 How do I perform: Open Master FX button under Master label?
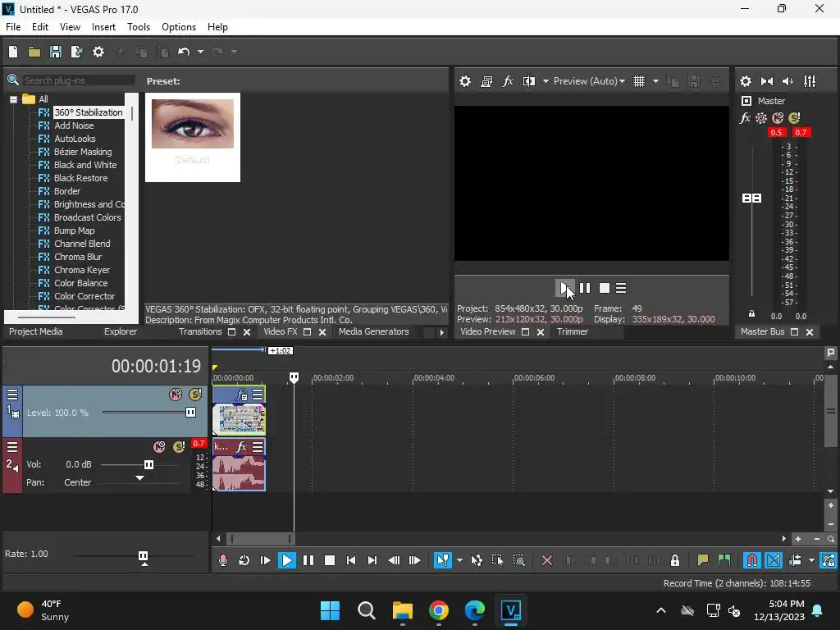(x=745, y=118)
